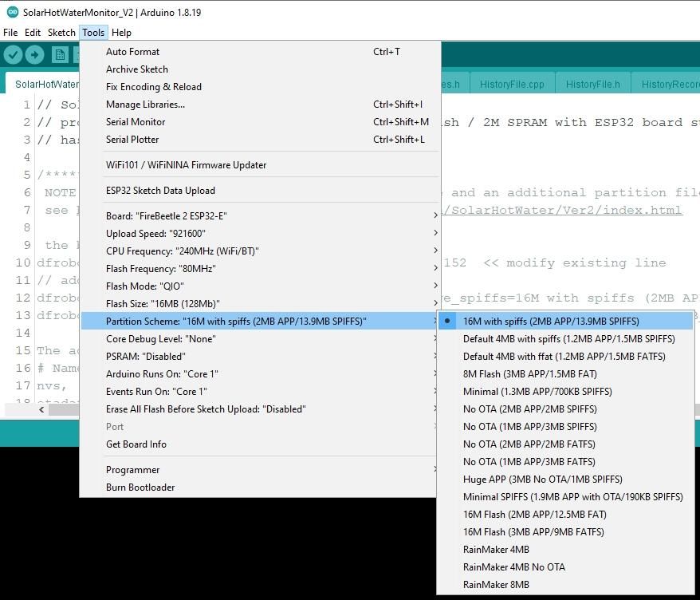Expand the Programmer submenu

pyautogui.click(x=259, y=470)
